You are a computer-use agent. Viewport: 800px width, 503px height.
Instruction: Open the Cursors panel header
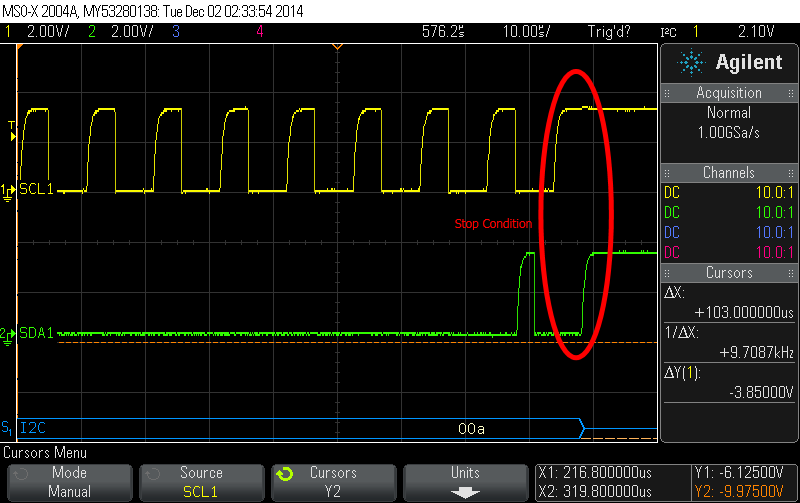coord(729,272)
